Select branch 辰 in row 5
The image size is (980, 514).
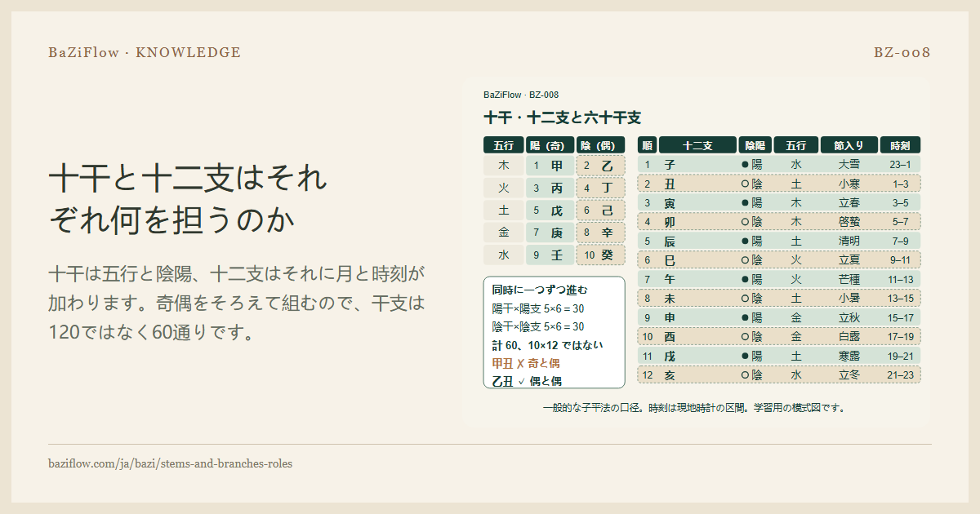point(670,241)
